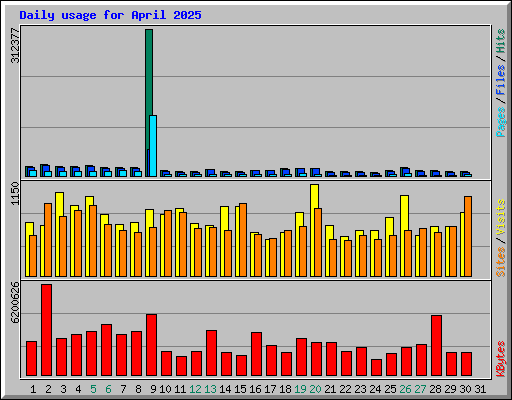
Task: Click the cyan pages bar for day 9
Action: [153, 146]
